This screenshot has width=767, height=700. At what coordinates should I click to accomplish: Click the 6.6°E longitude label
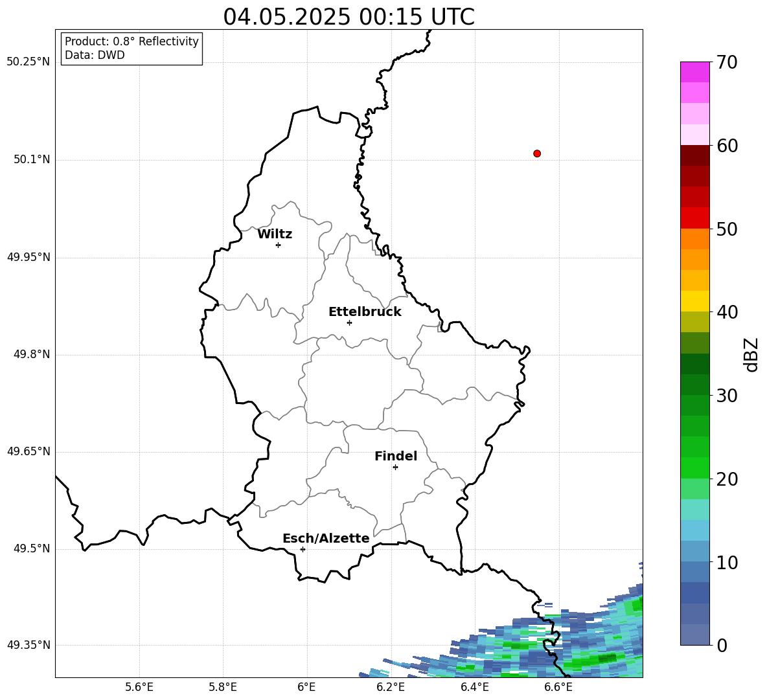tap(558, 687)
